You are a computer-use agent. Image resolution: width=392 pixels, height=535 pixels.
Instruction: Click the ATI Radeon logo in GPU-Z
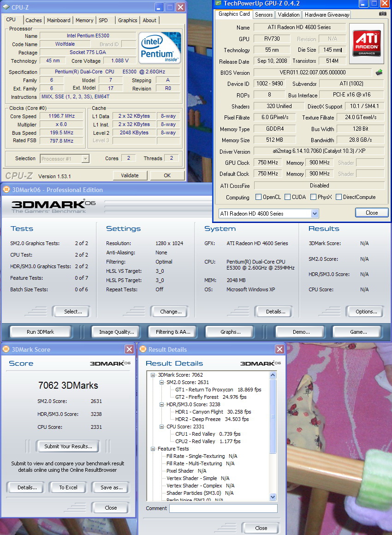tap(367, 43)
